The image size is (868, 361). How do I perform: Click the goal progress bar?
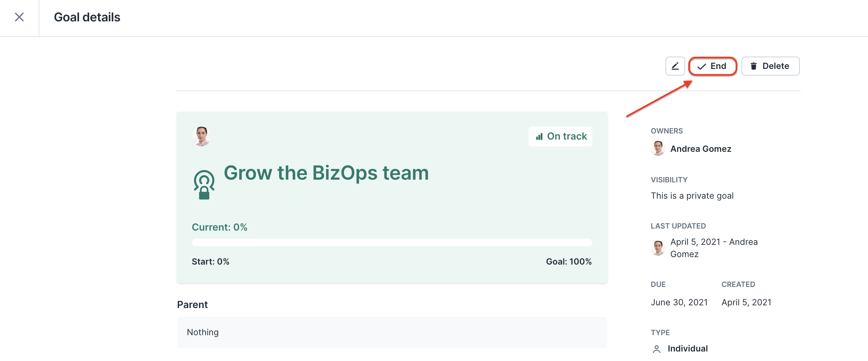coord(392,242)
